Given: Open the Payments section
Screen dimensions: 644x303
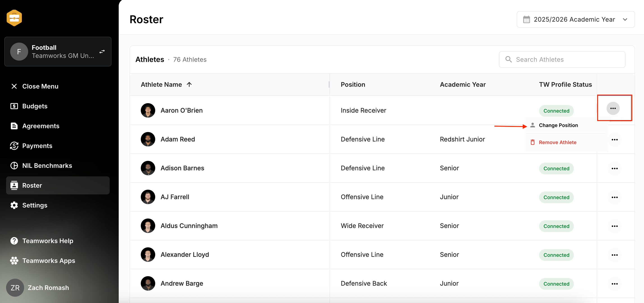Looking at the screenshot, I should [31, 146].
